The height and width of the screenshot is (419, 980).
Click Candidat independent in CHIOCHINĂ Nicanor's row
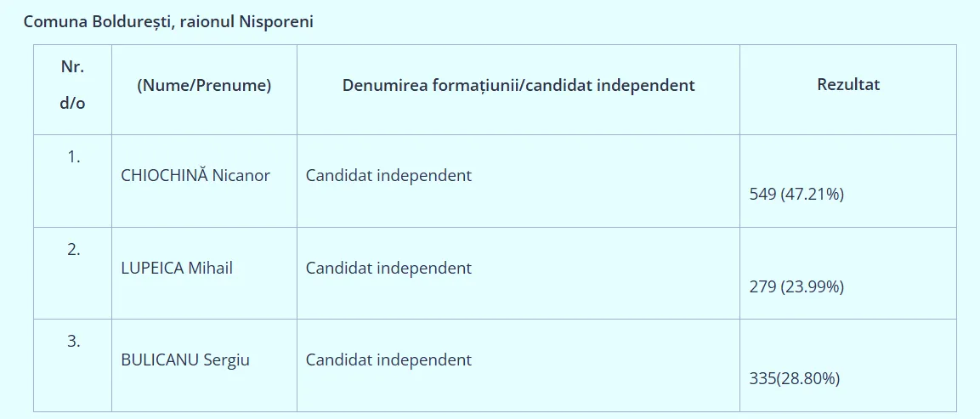click(388, 176)
